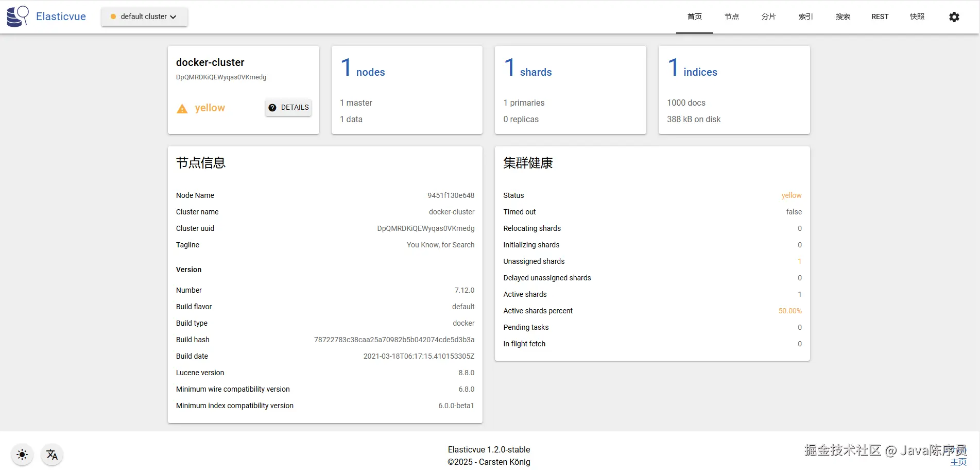Viewport: 980px width, 470px height.
Task: Click the 集群健康 panel heading
Action: point(528,163)
